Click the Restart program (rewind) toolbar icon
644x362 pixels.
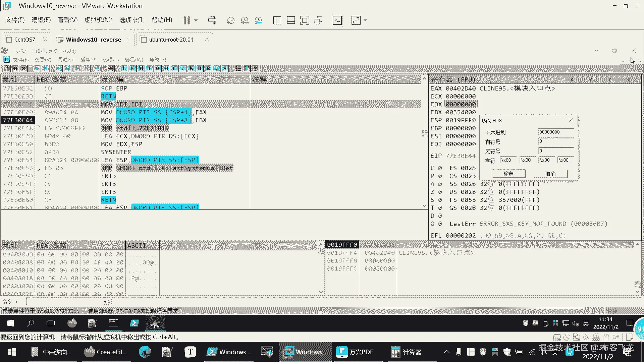[x=15, y=68]
